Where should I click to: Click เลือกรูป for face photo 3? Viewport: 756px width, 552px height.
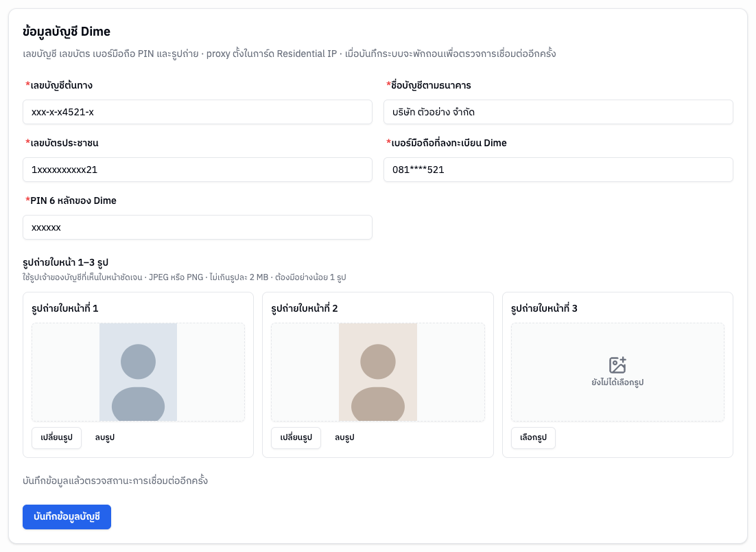(533, 437)
